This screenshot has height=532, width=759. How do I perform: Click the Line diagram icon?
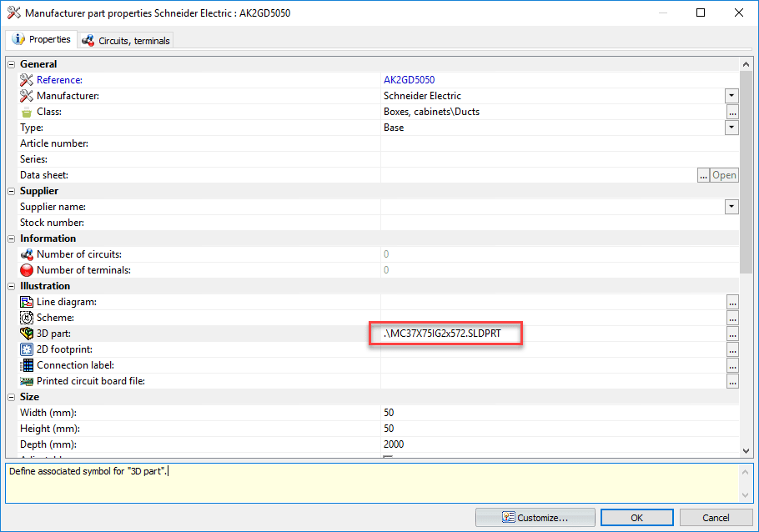[x=27, y=302]
